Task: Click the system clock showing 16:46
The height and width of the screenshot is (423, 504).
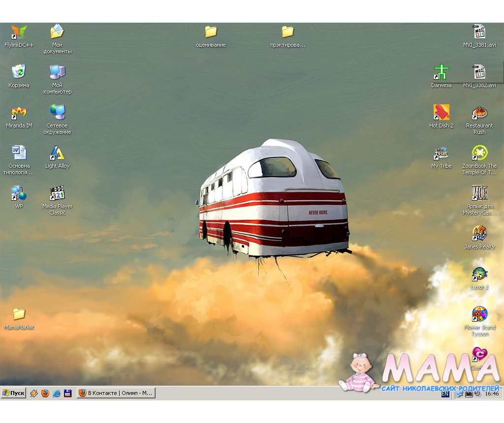Action: click(492, 394)
